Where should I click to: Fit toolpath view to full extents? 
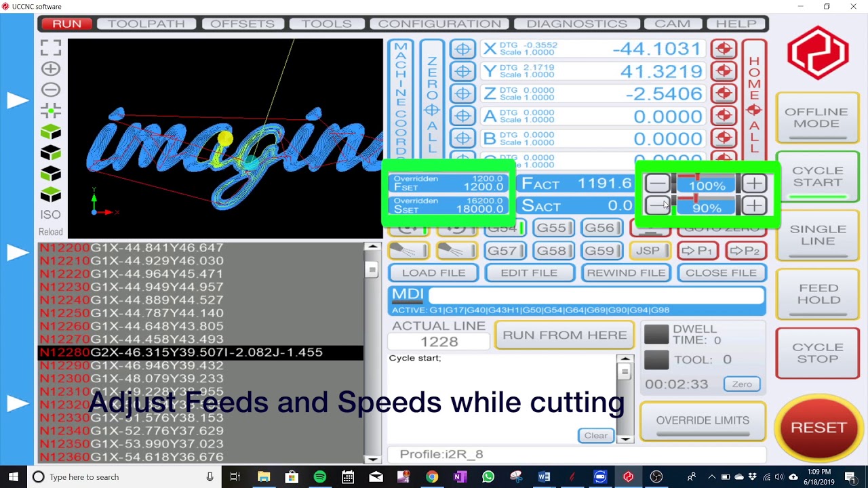(51, 47)
